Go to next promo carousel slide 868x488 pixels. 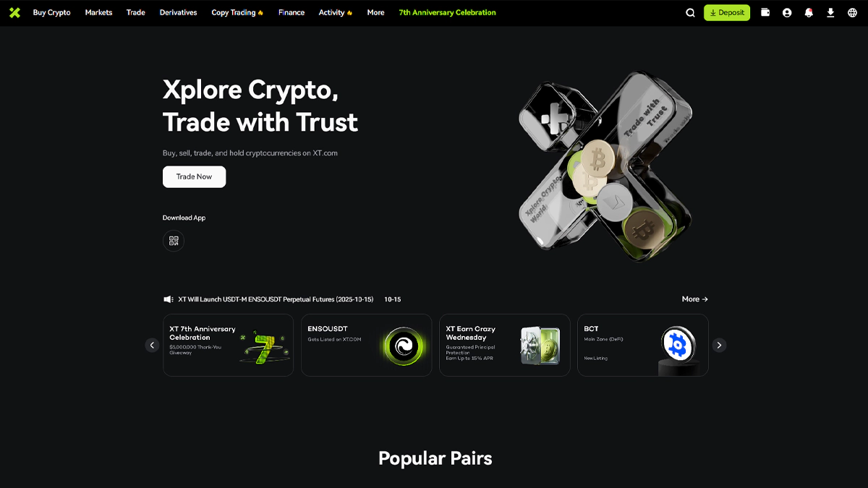point(719,345)
